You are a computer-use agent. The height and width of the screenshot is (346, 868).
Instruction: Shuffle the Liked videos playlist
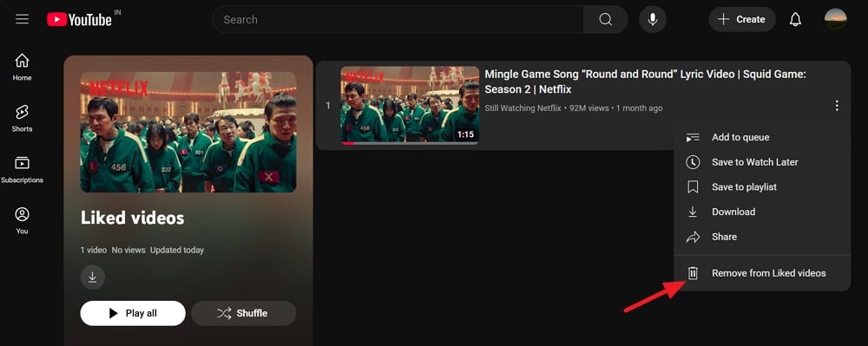coord(244,313)
